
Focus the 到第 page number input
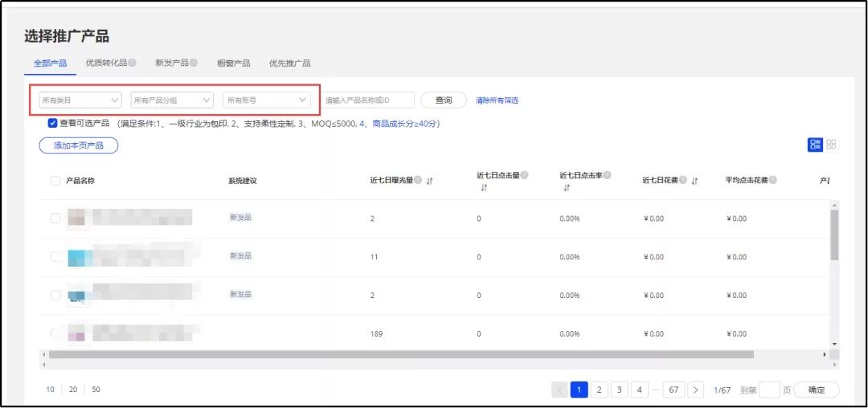coord(769,390)
